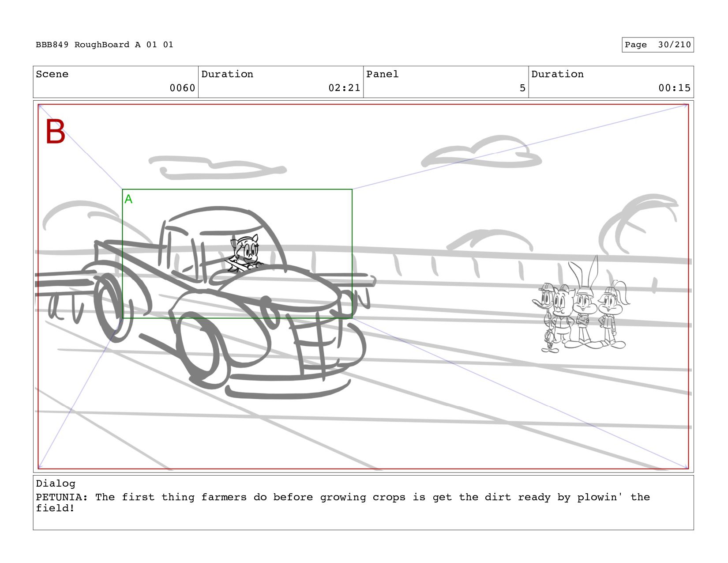Click the green camera frame letter 'A'
Image resolution: width=728 pixels, height=563 pixels.
128,199
